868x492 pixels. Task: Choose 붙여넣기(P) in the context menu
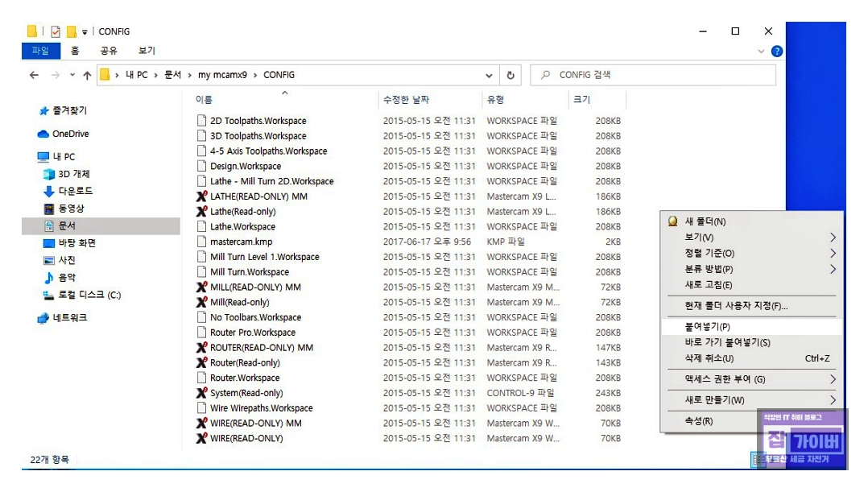click(x=751, y=327)
